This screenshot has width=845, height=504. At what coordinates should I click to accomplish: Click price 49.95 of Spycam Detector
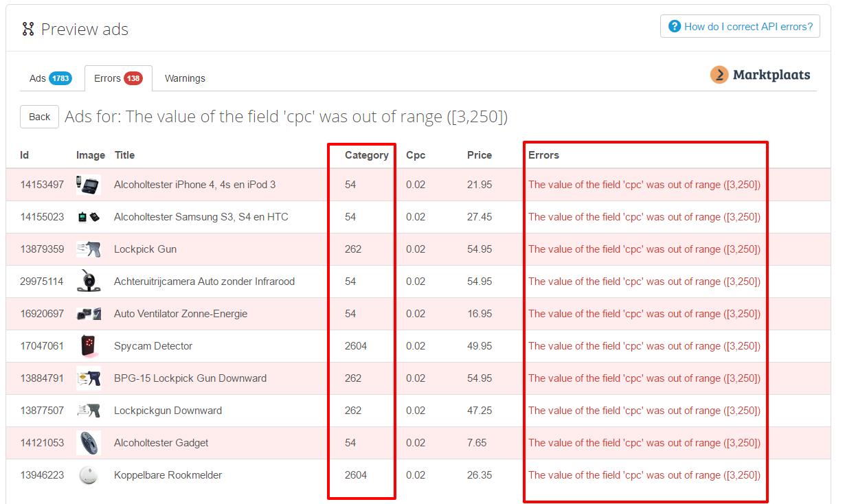480,346
